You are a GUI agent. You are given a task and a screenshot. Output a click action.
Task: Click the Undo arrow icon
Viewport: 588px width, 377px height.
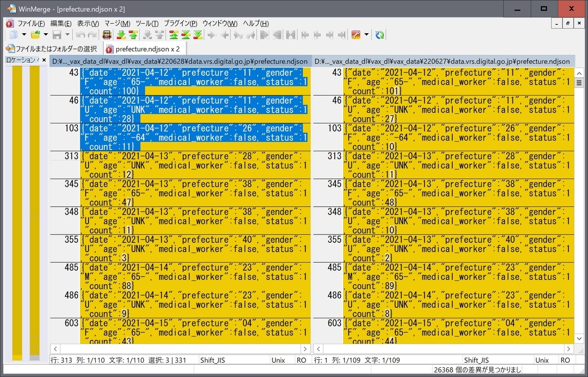pyautogui.click(x=80, y=35)
